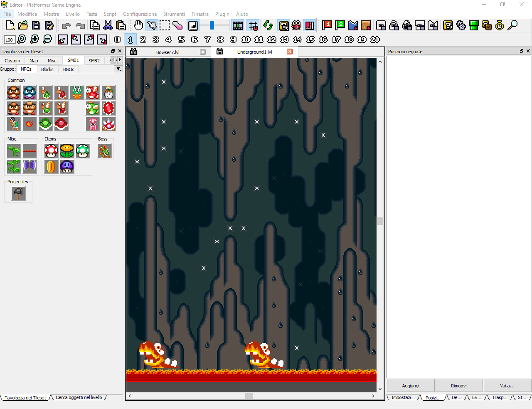Image resolution: width=532 pixels, height=409 pixels.
Task: Edit the zoom percentage field
Action: click(x=9, y=39)
